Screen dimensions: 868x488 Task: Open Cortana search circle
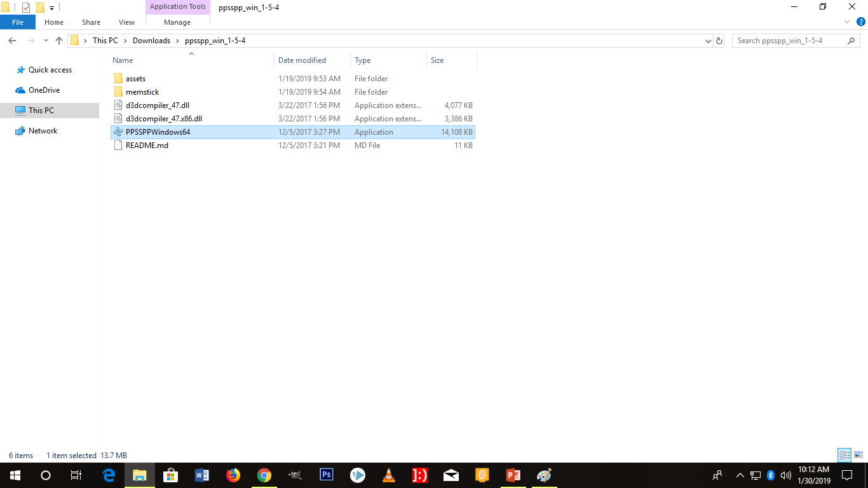pos(46,475)
